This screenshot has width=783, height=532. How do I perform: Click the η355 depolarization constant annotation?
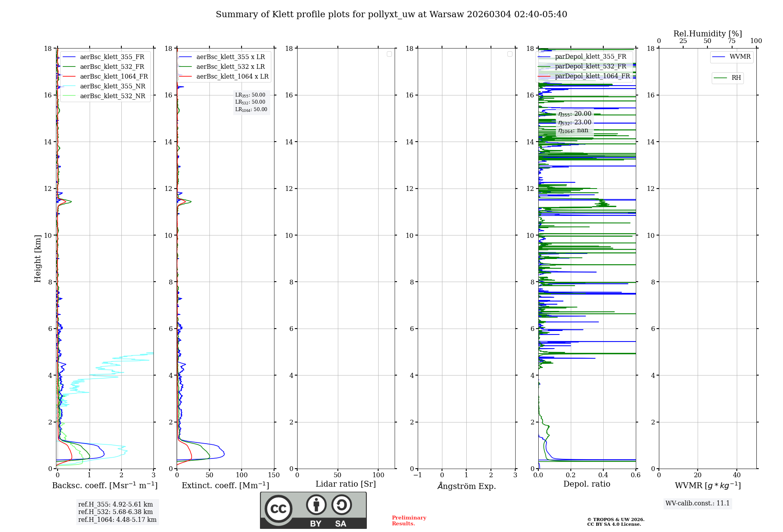(x=574, y=114)
